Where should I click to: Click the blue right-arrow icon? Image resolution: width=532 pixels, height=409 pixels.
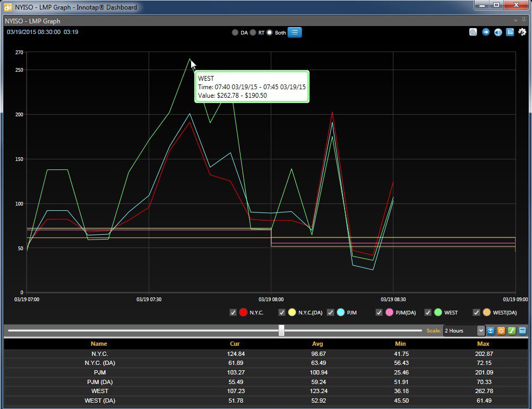(x=486, y=32)
